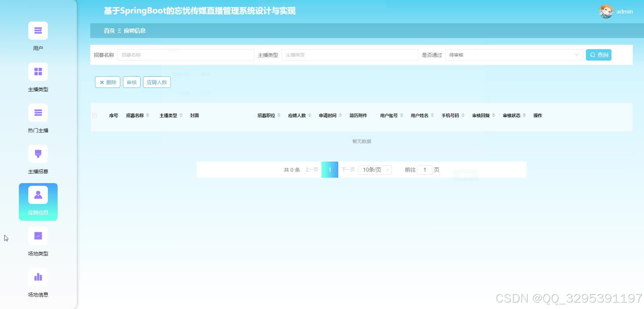Toggle descending sort on 申请时间 column
The width and height of the screenshot is (644, 309).
[x=340, y=117]
